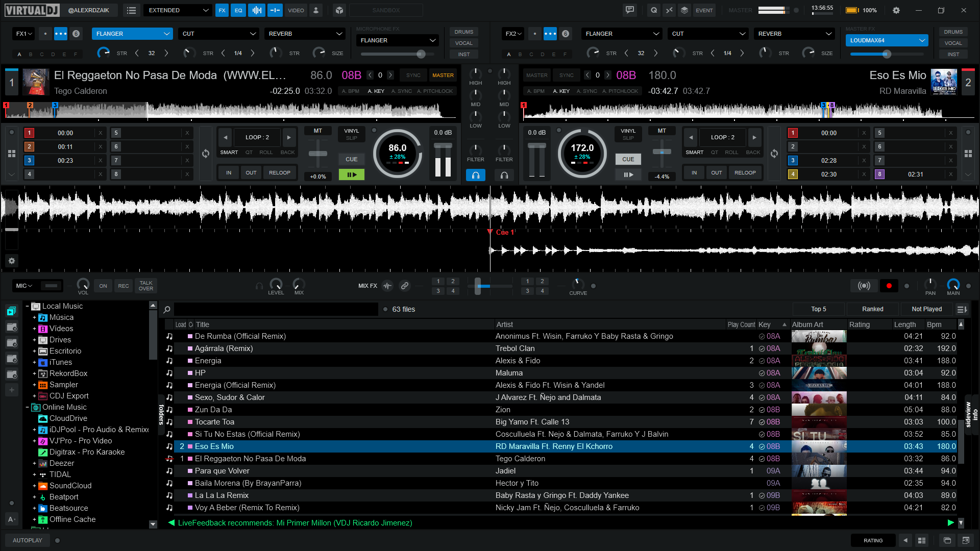
Task: Click LiveFeedback recommendation play arrow
Action: (950, 523)
